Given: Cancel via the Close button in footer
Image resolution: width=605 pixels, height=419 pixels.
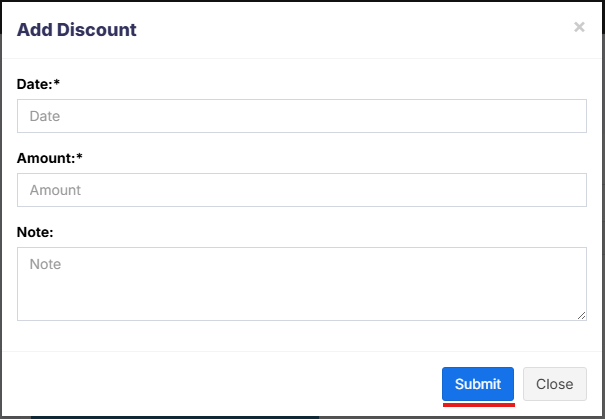Looking at the screenshot, I should pyautogui.click(x=554, y=384).
